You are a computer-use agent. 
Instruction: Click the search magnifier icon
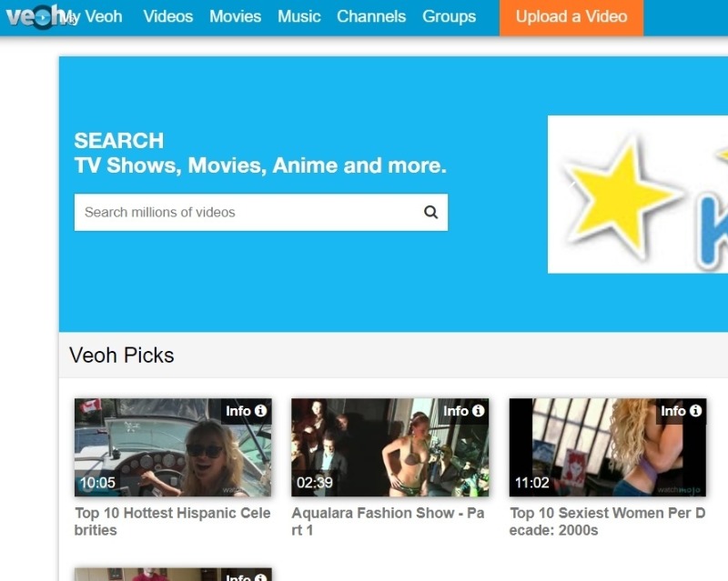(x=430, y=212)
